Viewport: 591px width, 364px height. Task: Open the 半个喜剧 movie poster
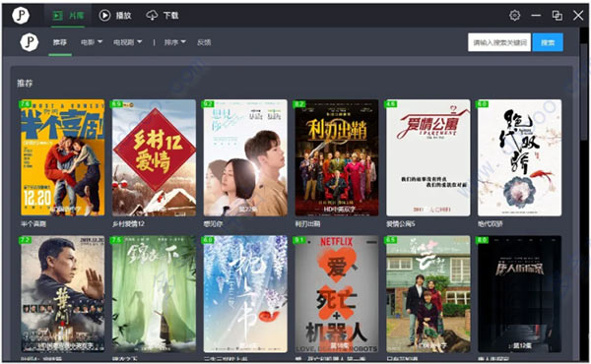63,157
